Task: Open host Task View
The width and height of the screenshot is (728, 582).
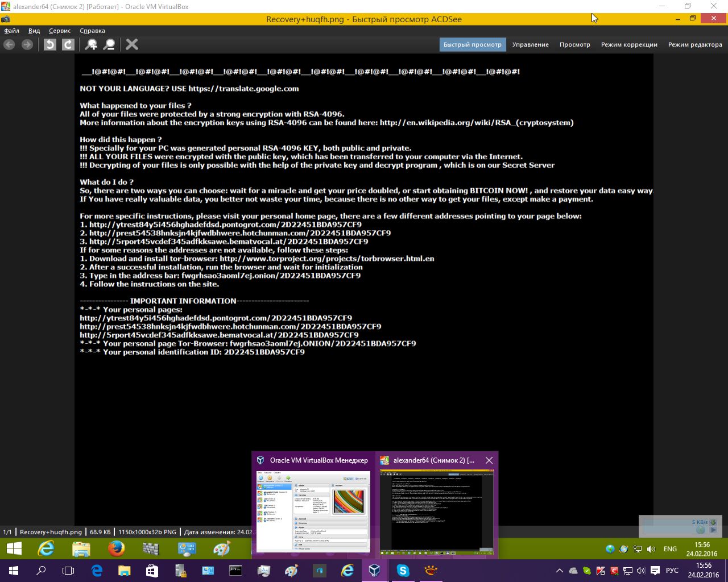Action: (68, 571)
